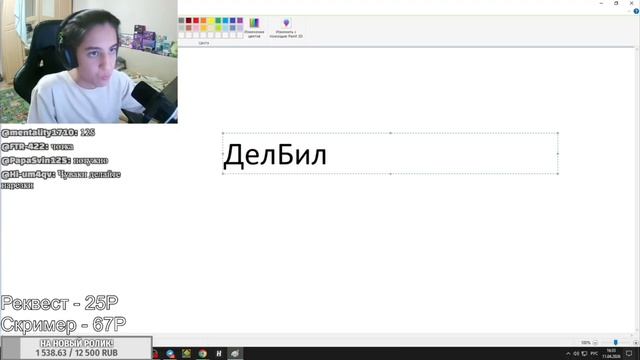Open the Edit colors dialog
640x360 pixels.
(254, 28)
